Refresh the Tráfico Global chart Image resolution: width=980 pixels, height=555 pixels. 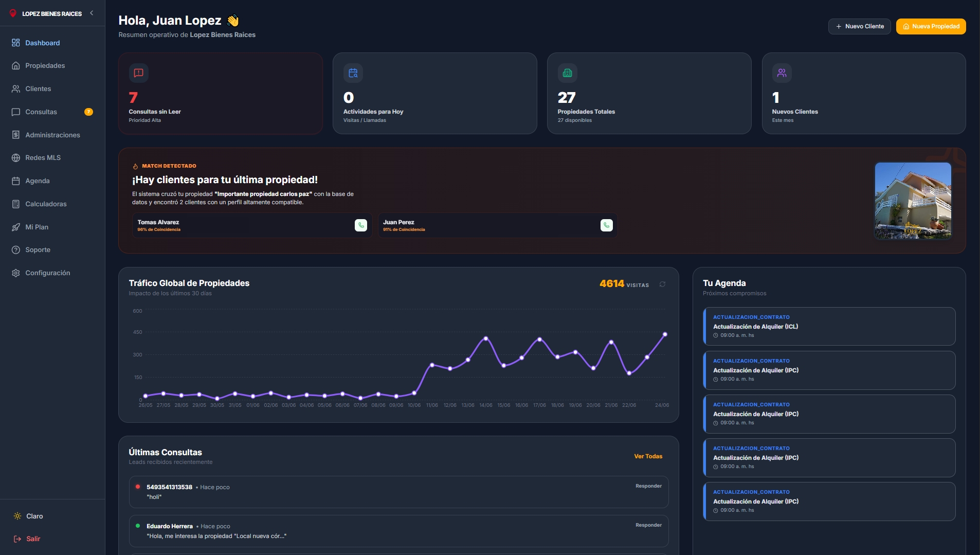pos(662,284)
